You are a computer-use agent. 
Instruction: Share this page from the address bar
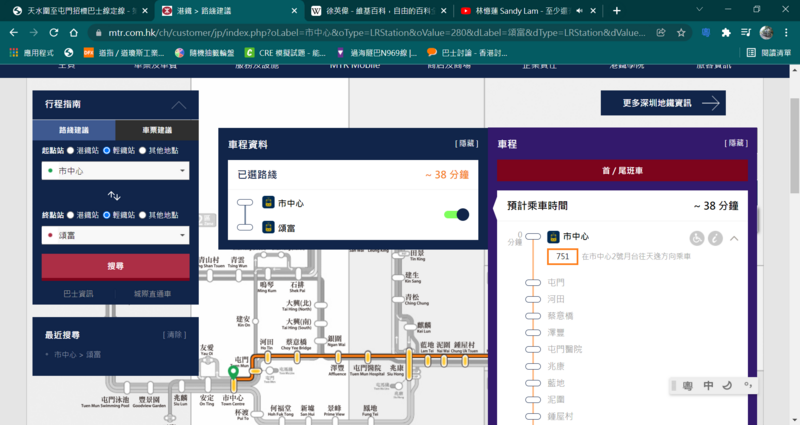(661, 33)
